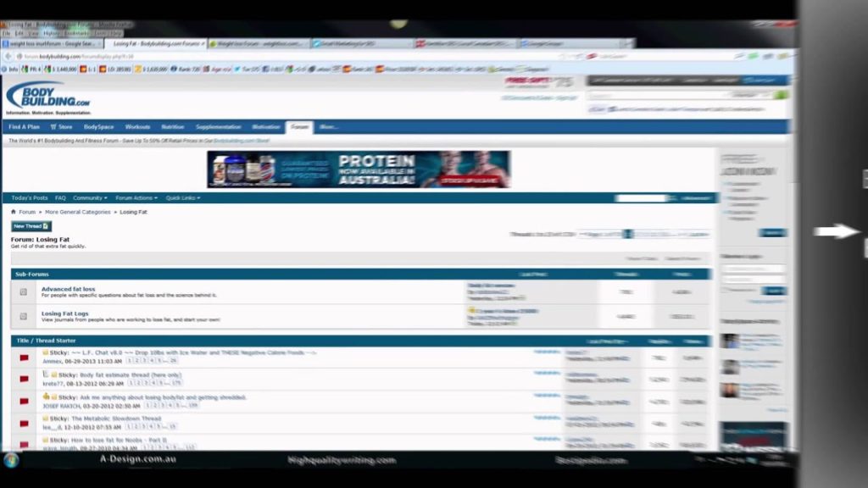Click the red flag icon for Body fat estimate thread

tap(24, 379)
